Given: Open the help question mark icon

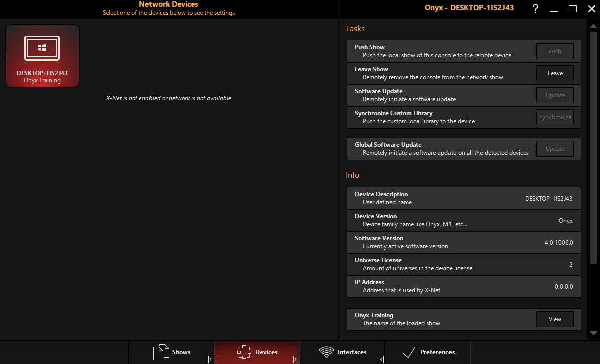Looking at the screenshot, I should point(535,8).
